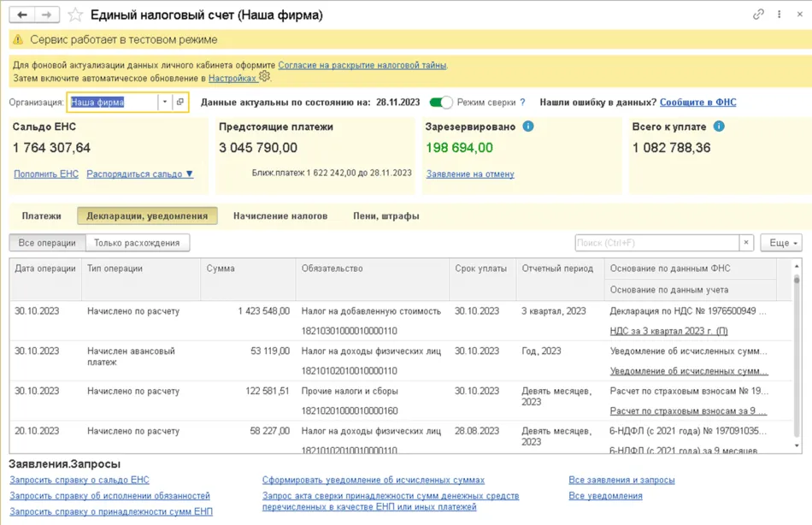Switch to Только расхождения filter

137,243
